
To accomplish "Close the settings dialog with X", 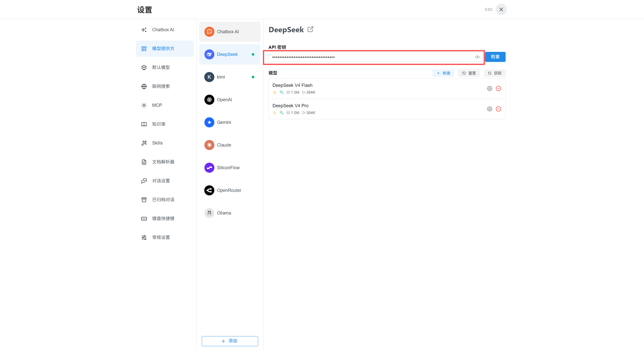I will [501, 10].
